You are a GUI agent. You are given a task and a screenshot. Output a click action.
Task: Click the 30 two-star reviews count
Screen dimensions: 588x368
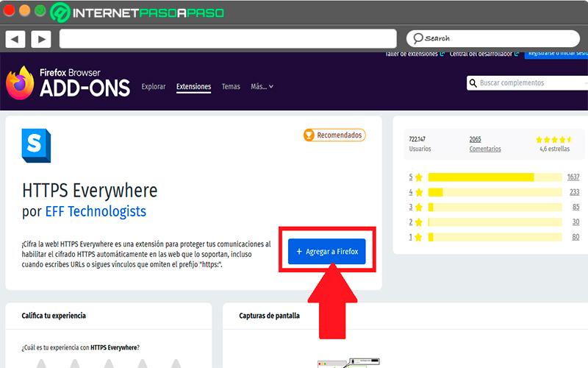(x=576, y=222)
